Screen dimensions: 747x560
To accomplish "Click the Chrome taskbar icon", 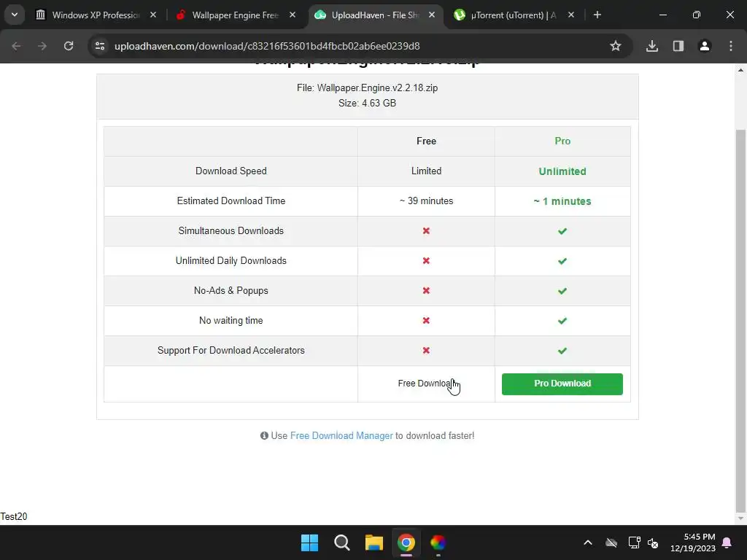I will coord(406,542).
